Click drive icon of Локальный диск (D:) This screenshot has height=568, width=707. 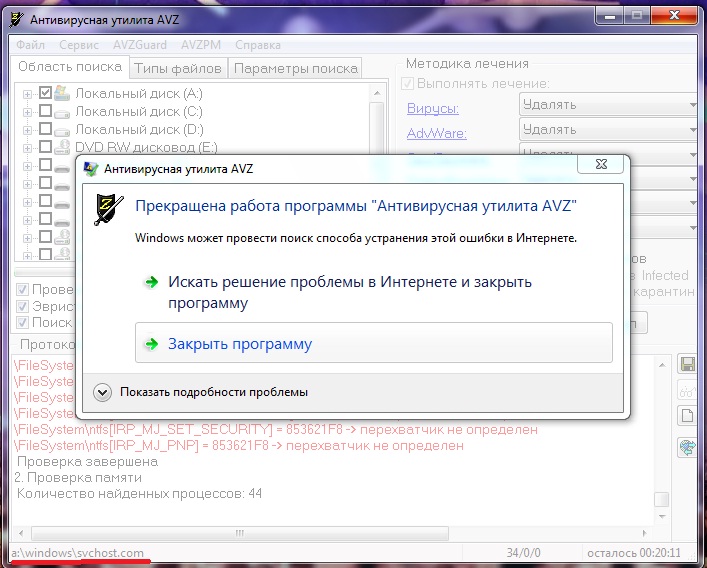[x=62, y=131]
